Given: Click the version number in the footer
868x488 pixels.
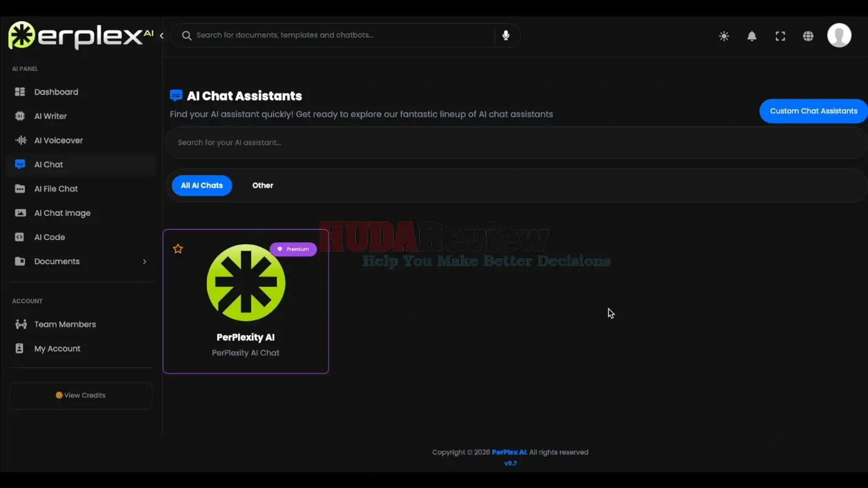Looking at the screenshot, I should click(x=511, y=463).
